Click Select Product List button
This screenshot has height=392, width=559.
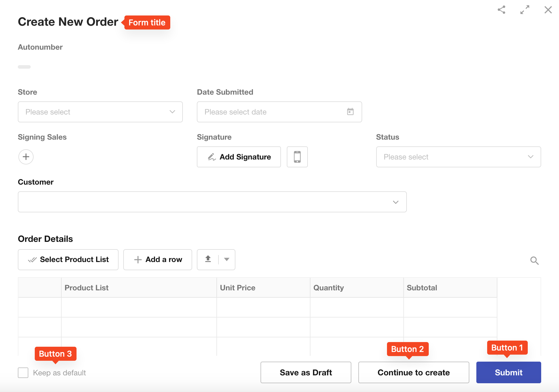(68, 259)
